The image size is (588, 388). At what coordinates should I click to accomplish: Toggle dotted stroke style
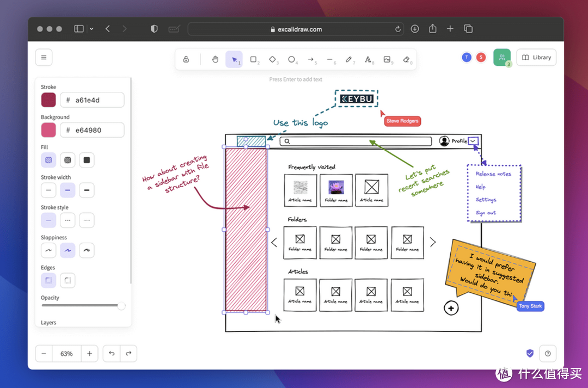click(x=87, y=220)
